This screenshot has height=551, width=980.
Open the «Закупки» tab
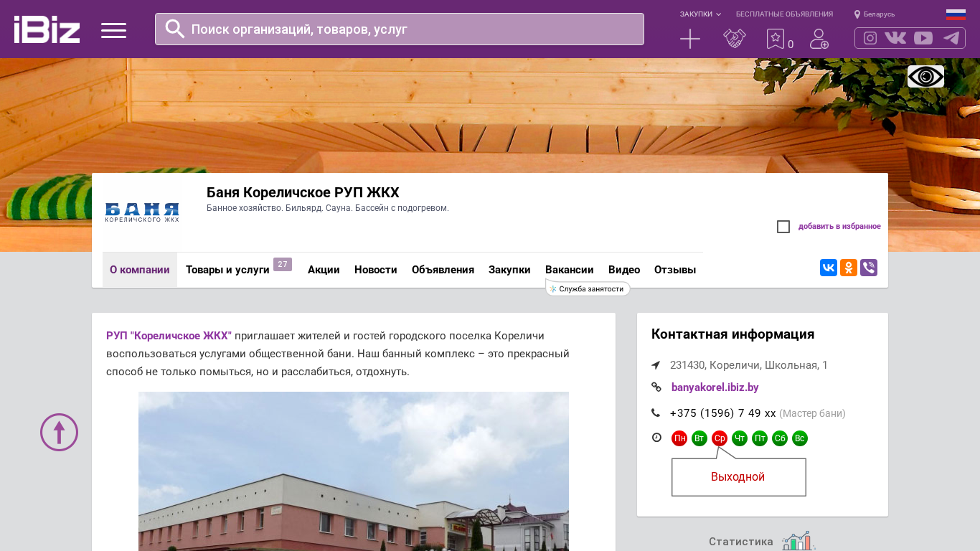tap(509, 270)
